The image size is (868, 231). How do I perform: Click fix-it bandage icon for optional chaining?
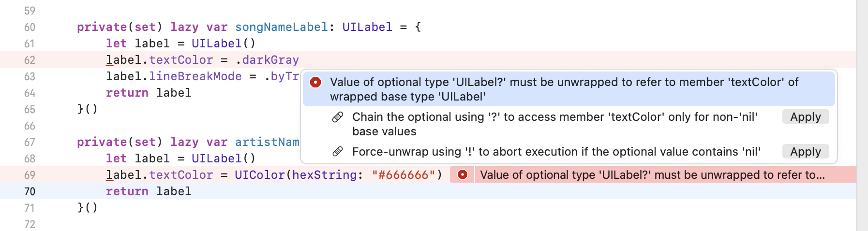pos(338,117)
